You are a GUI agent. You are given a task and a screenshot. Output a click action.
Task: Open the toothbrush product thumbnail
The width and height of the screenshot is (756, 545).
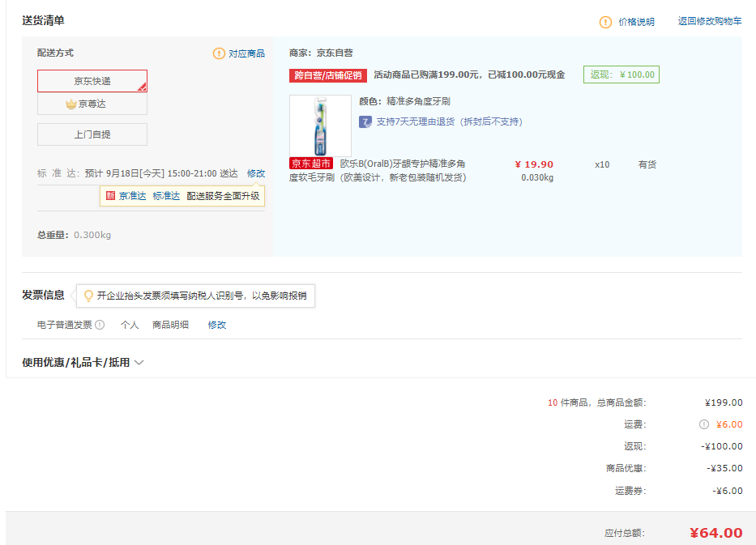click(x=320, y=126)
